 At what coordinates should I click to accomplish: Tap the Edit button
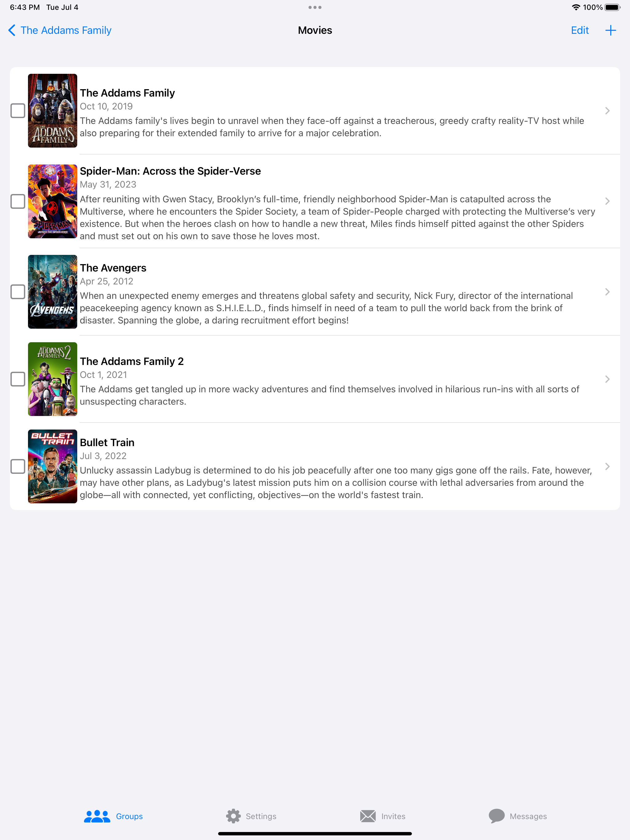pos(580,30)
